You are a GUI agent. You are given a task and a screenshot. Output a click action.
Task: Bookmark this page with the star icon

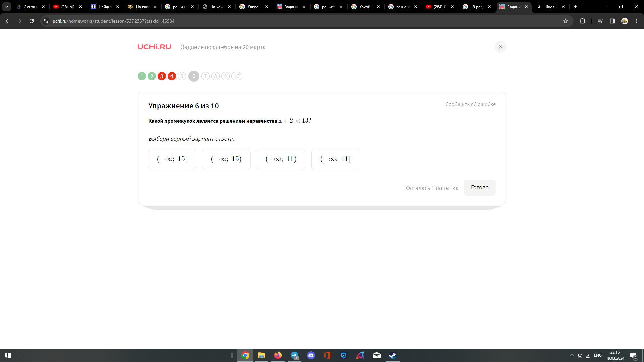click(x=566, y=21)
